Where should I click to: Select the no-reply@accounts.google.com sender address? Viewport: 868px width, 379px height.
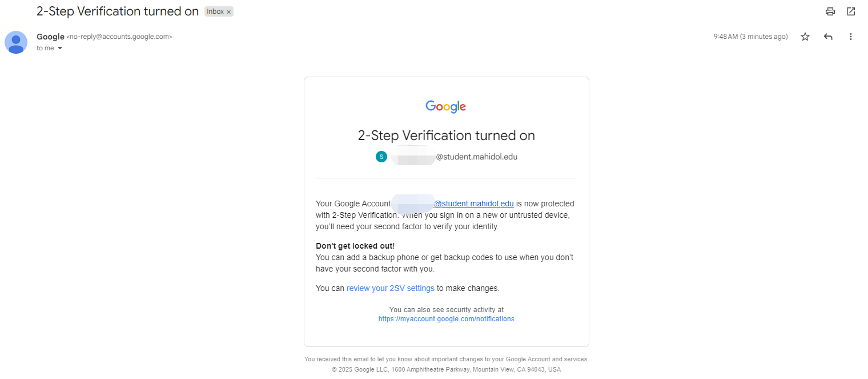[x=119, y=37]
